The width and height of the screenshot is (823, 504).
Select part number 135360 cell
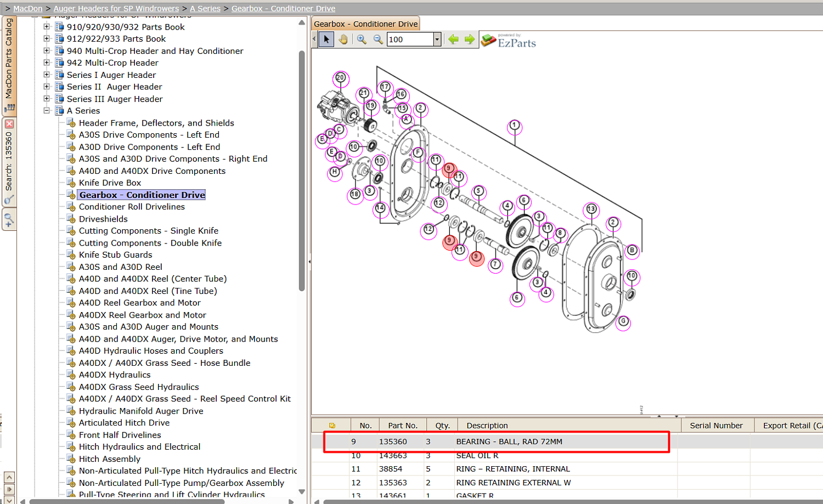point(393,441)
